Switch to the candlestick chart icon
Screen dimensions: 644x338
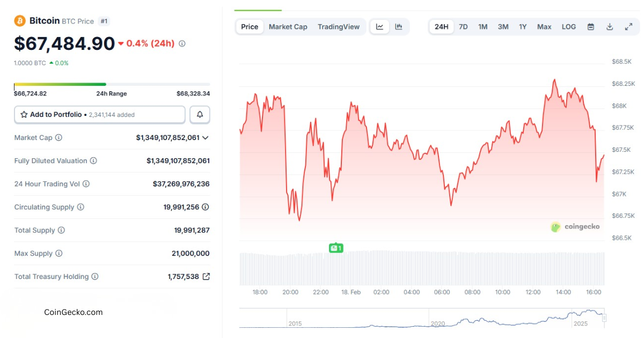398,26
